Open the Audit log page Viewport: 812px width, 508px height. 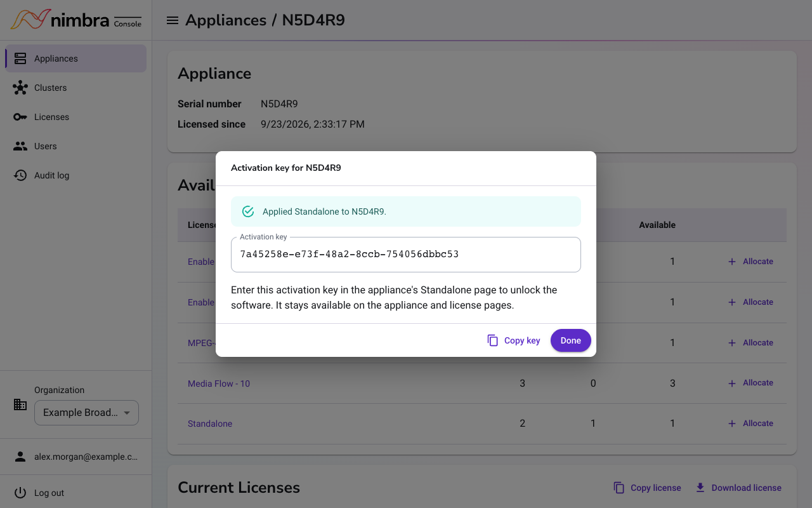pos(76,175)
